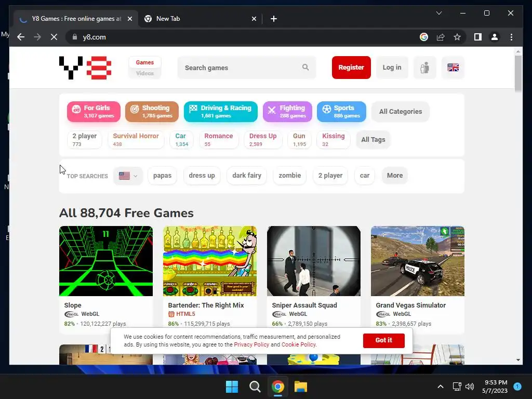Share this page via the share icon
532x399 pixels.
click(441, 37)
